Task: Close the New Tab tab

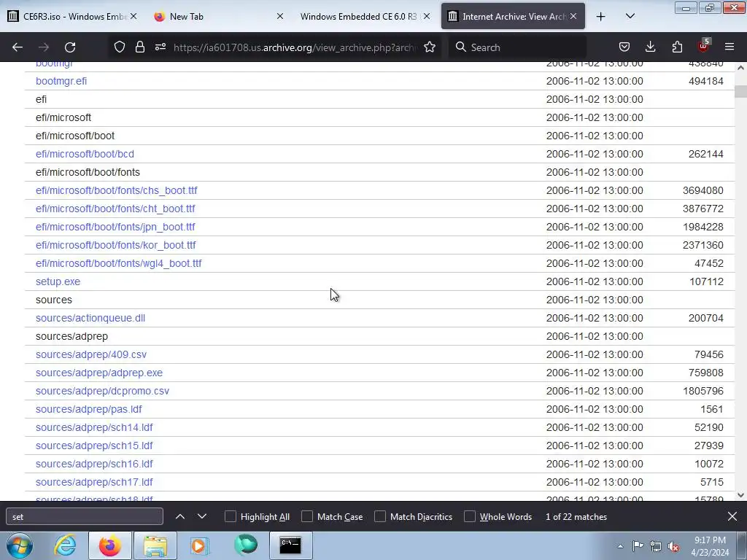Action: pos(280,16)
